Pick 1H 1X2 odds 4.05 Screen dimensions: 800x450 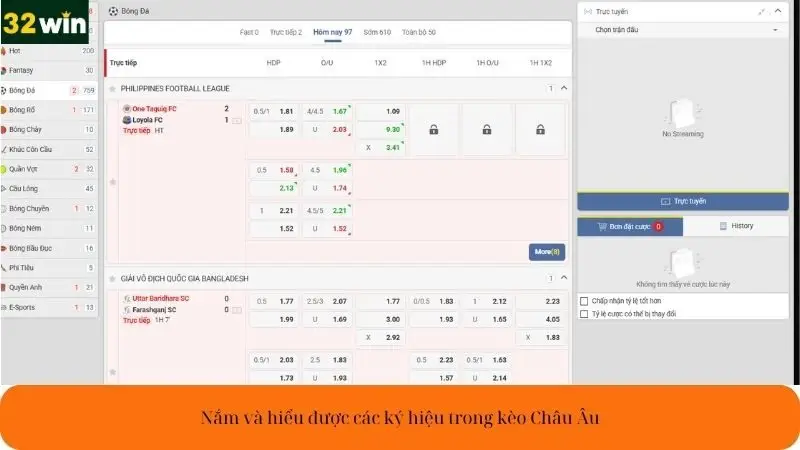click(540, 319)
